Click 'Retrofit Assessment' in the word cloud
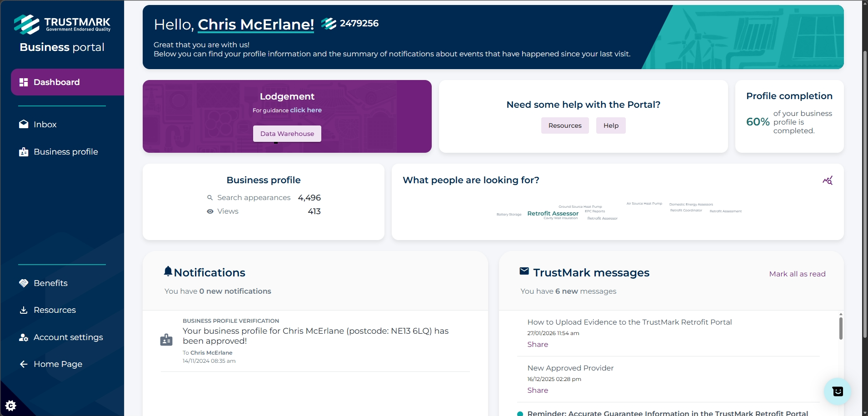The image size is (868, 416). [x=726, y=211]
